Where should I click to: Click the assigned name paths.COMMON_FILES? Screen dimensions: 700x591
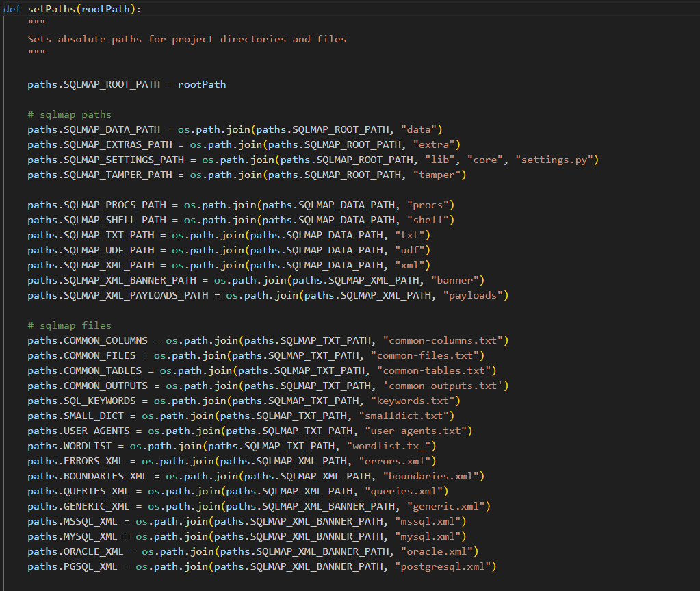pyautogui.click(x=81, y=355)
